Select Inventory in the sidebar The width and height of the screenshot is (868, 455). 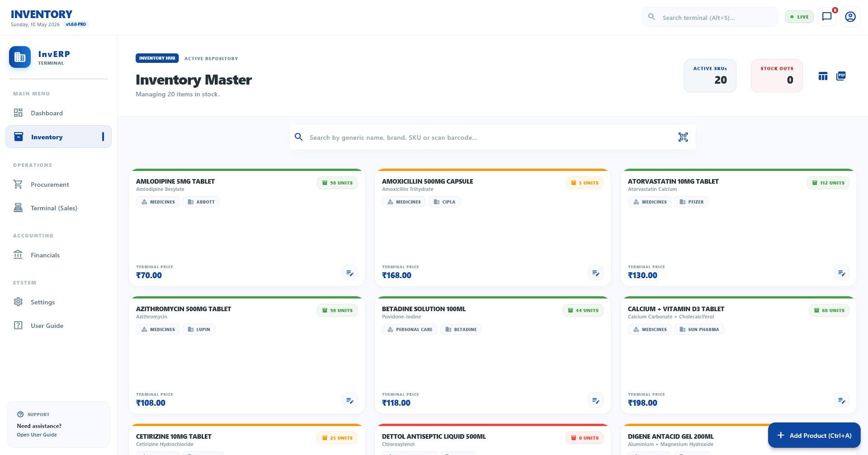coord(58,137)
